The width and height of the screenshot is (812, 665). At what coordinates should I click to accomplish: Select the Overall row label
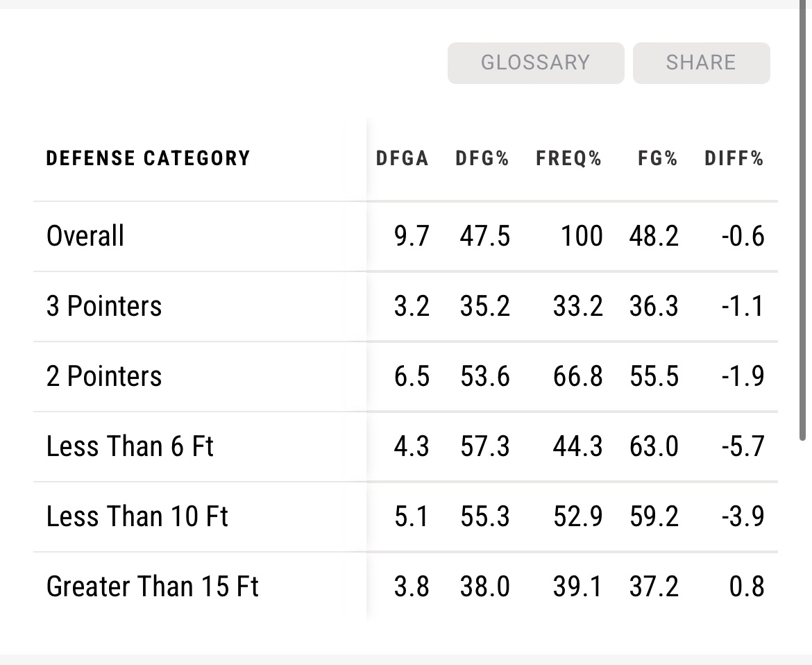pos(85,236)
